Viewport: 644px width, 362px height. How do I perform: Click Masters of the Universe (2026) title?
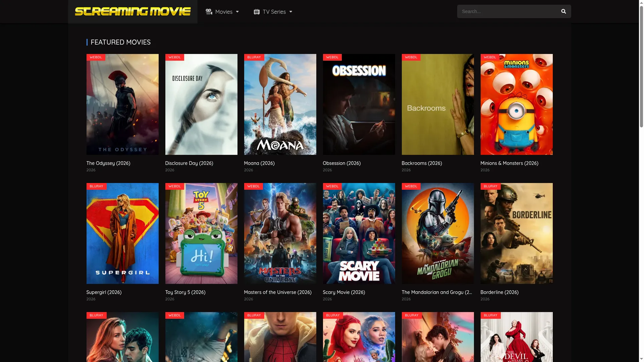pos(278,292)
